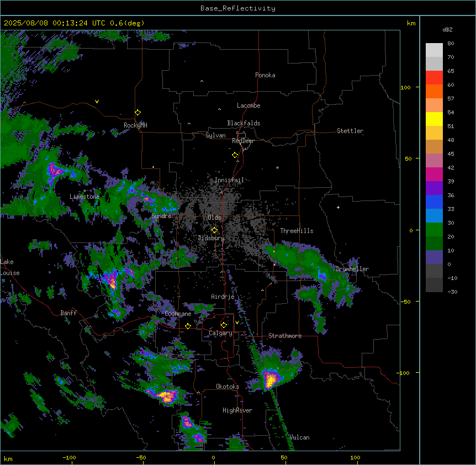The height and width of the screenshot is (465, 476).
Task: Select the Drumheller label
Action: [352, 269]
